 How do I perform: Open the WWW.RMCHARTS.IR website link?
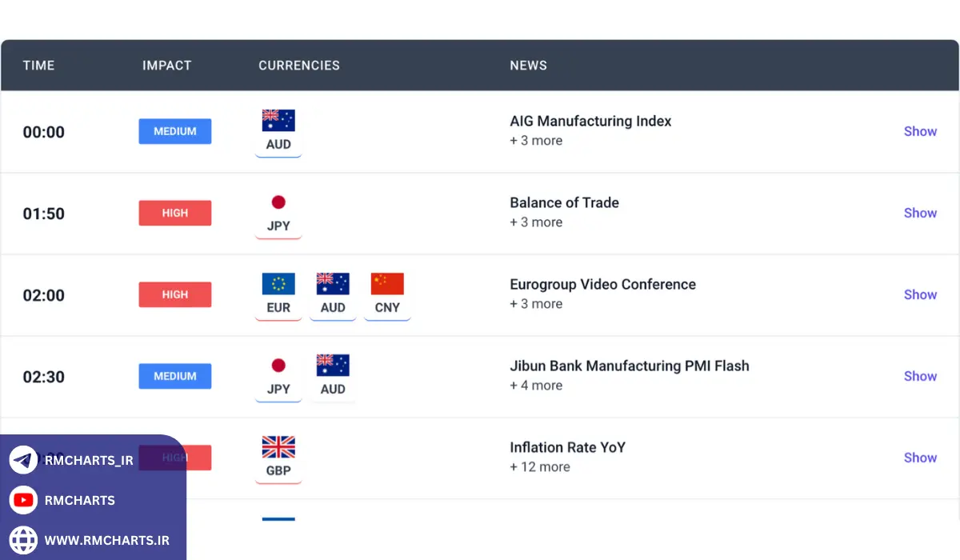[x=106, y=541]
